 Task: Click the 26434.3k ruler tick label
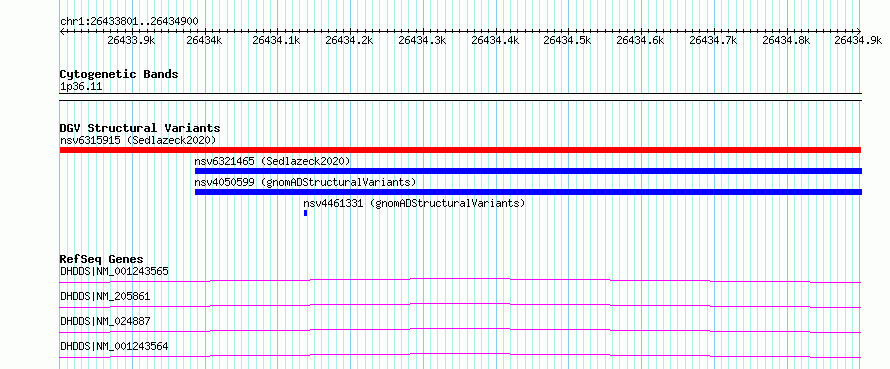pyautogui.click(x=422, y=40)
